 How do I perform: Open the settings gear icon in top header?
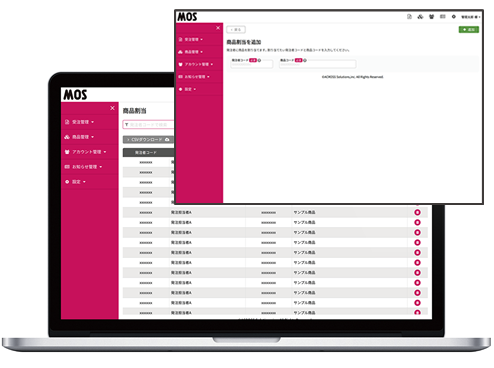pos(453,17)
